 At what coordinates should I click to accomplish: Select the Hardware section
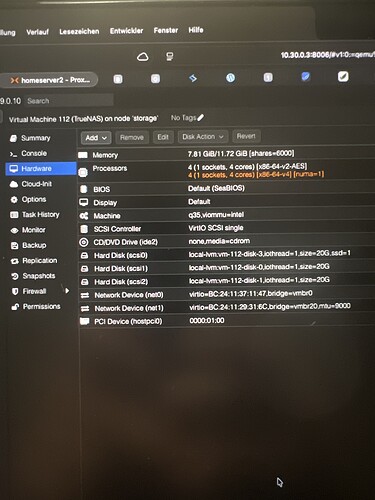click(41, 169)
